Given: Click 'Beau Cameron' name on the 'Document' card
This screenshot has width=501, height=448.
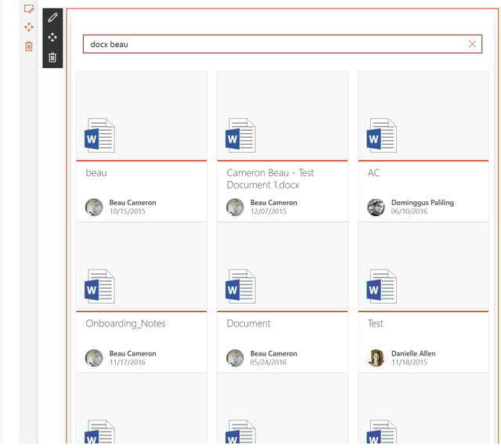Looking at the screenshot, I should tap(274, 353).
